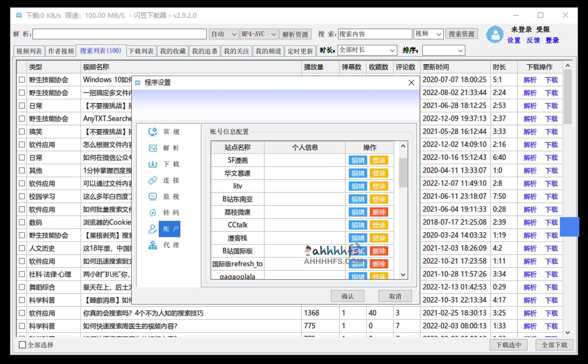Expand the 全部时长 duration dropdown

coord(367,50)
